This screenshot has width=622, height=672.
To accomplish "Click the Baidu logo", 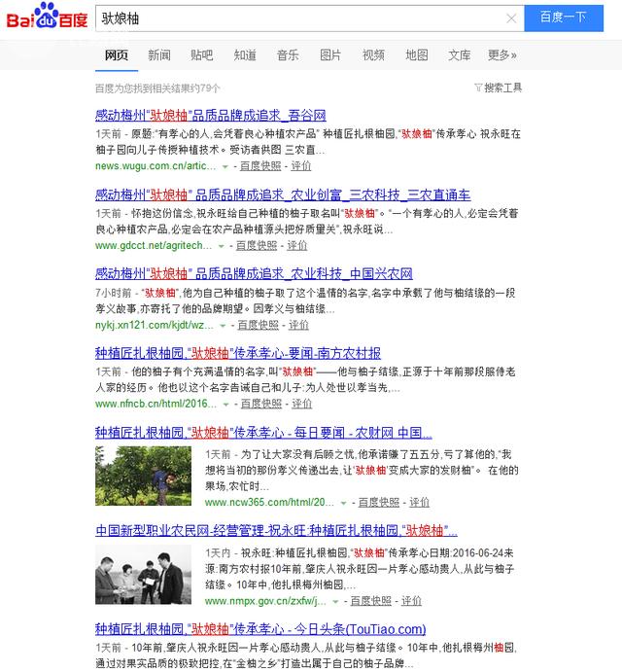I will [x=47, y=18].
